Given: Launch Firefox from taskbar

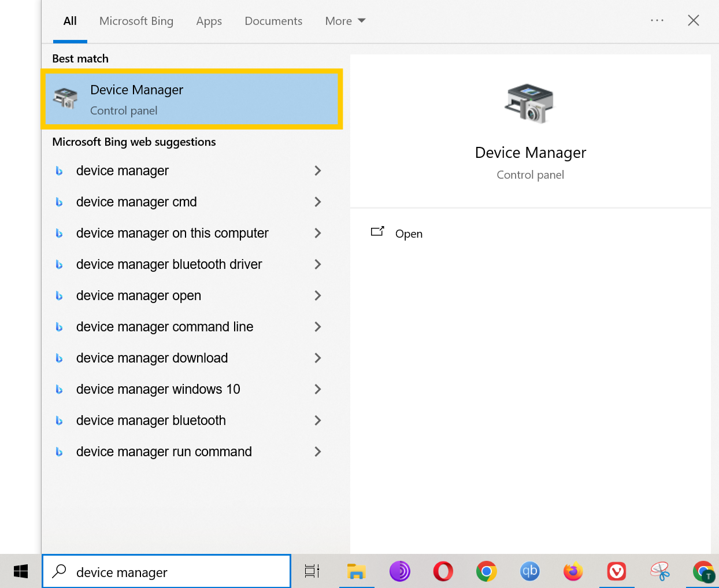Looking at the screenshot, I should pyautogui.click(x=573, y=571).
